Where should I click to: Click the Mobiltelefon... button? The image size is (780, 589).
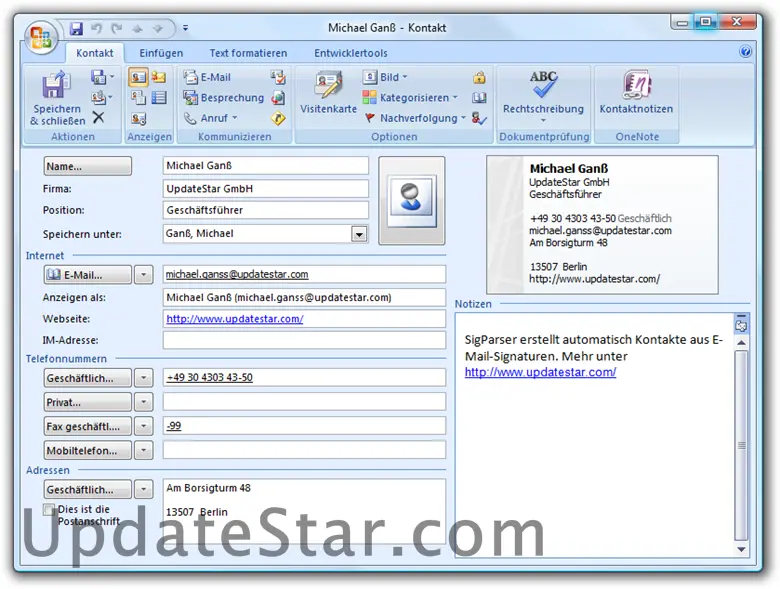pyautogui.click(x=88, y=450)
